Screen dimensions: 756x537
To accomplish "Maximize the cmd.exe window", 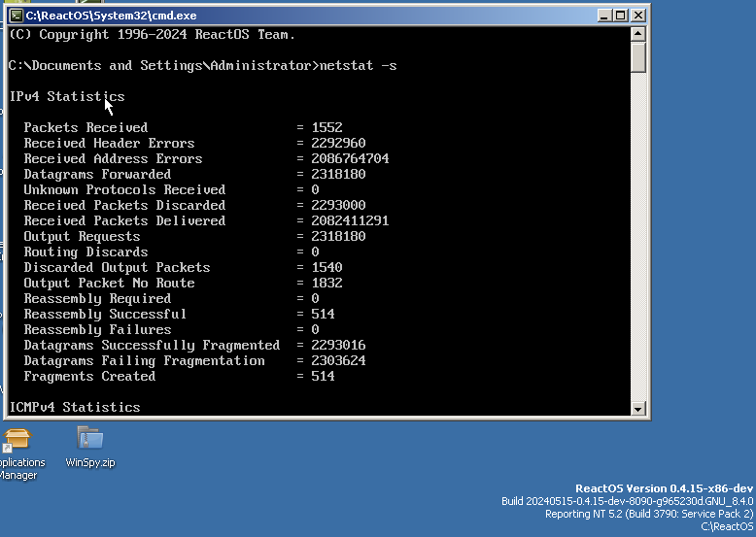I will tap(620, 16).
